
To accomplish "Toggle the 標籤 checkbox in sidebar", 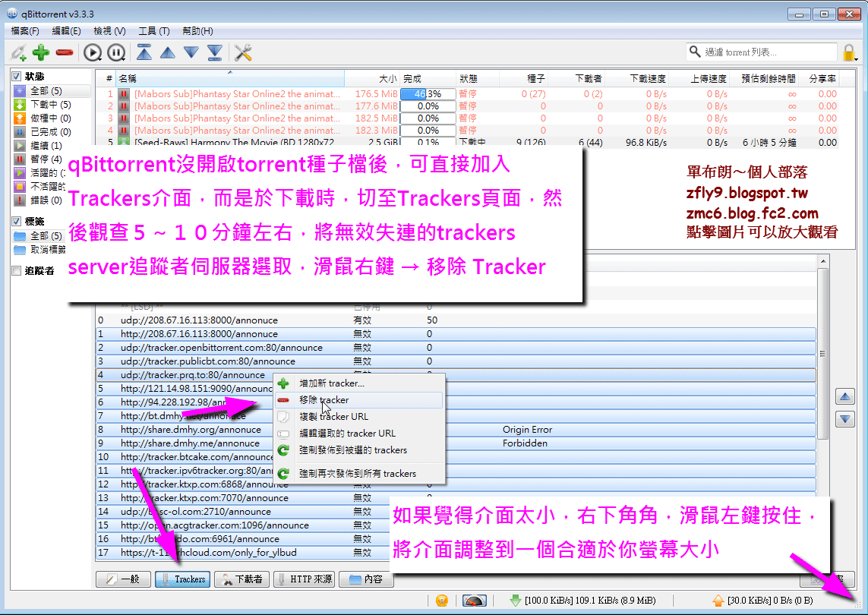I will tap(17, 222).
